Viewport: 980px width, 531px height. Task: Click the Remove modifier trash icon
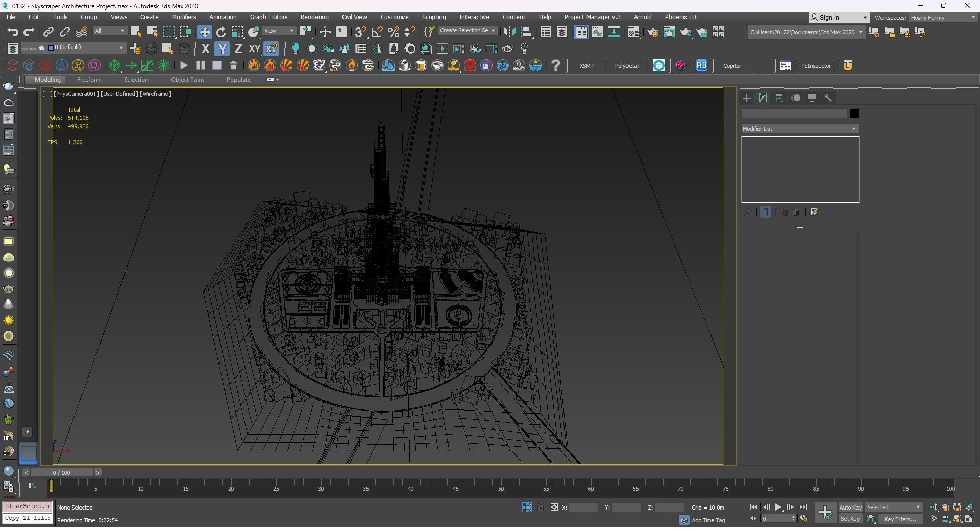point(796,212)
